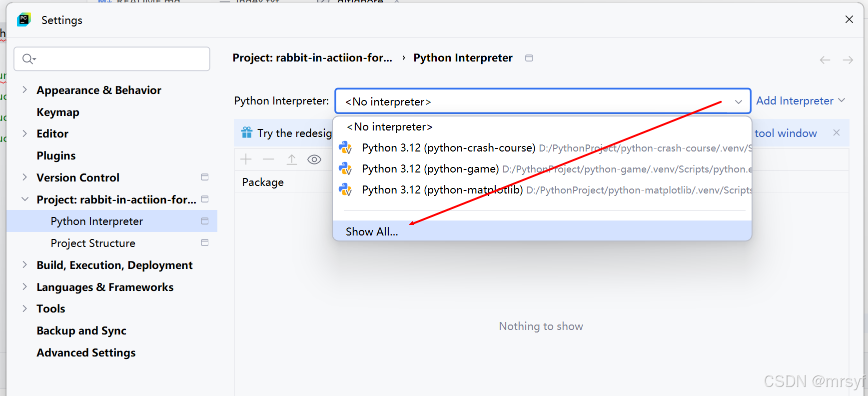Viewport: 868px width, 396px height.
Task: Click project-level icon beside Python Interpreter breadcrumb
Action: pos(529,58)
